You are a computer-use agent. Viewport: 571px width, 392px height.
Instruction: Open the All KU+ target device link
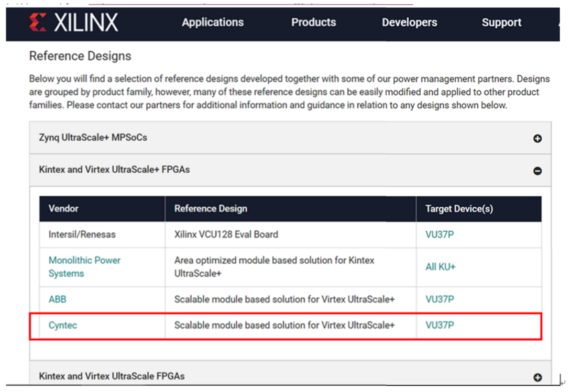click(441, 267)
